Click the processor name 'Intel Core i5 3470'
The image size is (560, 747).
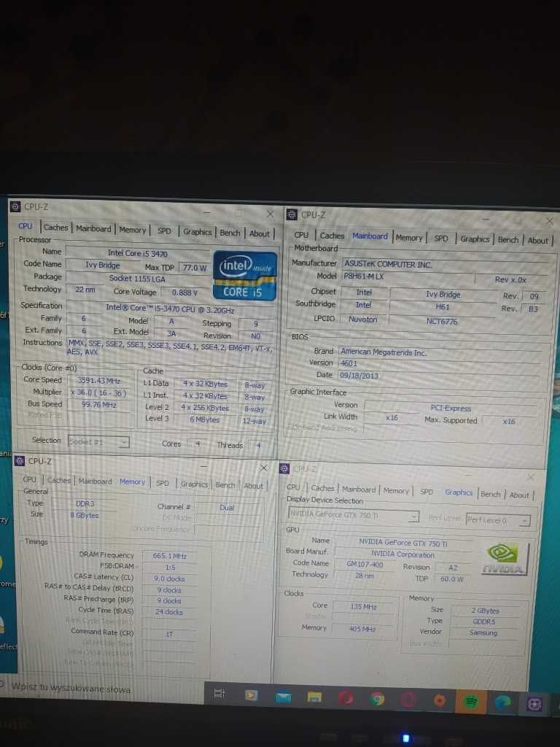[x=138, y=253]
